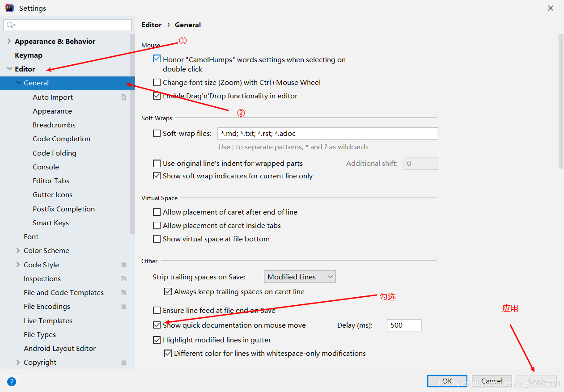
Task: Click project-level icon beside File and Code Templates
Action: pos(123,292)
